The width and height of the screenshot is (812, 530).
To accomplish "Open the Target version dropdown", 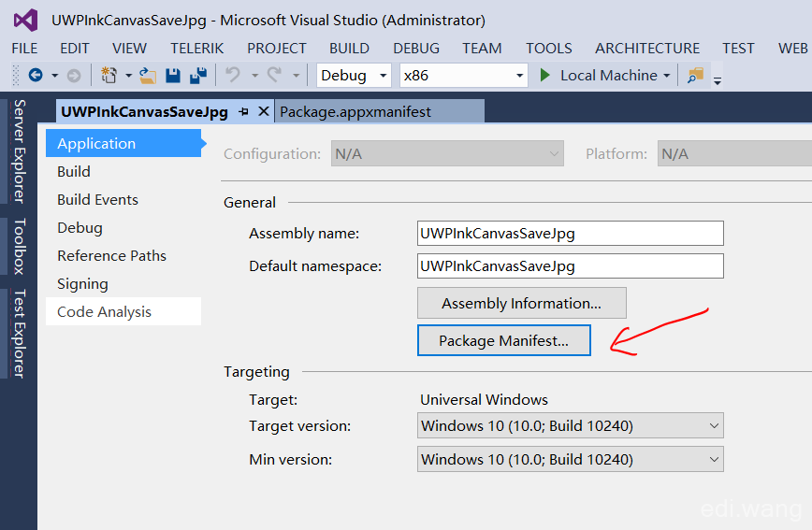I will pos(570,426).
